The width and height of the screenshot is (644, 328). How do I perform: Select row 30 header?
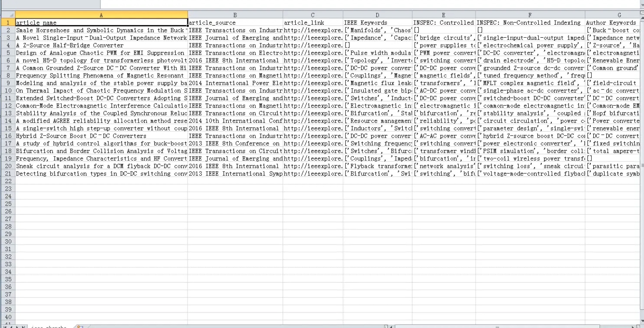pyautogui.click(x=7, y=241)
